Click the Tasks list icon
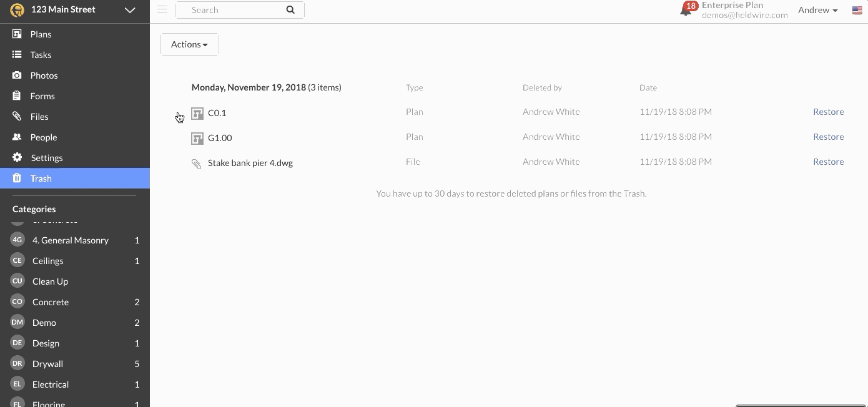 (17, 54)
